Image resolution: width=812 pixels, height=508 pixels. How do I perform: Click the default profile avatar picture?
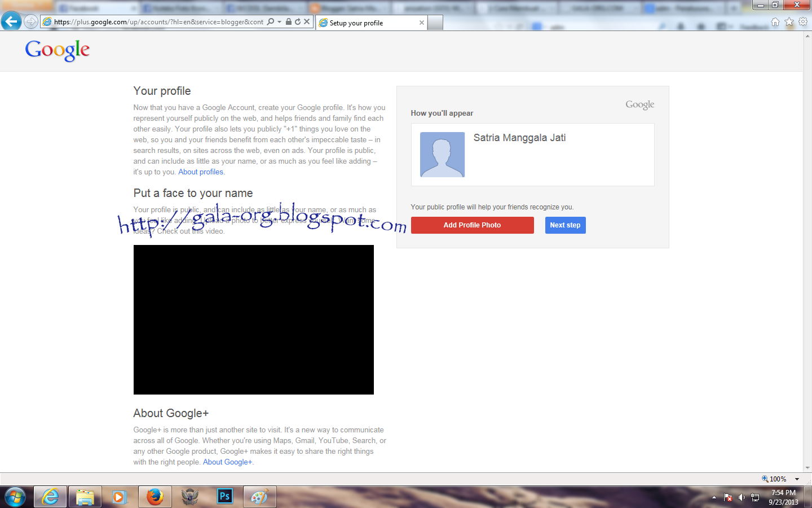pos(443,155)
